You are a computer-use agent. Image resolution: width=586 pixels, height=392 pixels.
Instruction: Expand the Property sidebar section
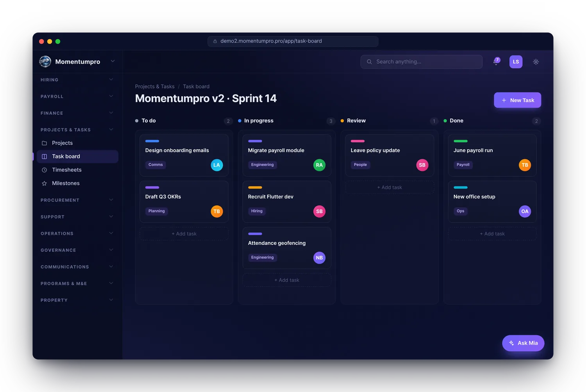pos(77,300)
